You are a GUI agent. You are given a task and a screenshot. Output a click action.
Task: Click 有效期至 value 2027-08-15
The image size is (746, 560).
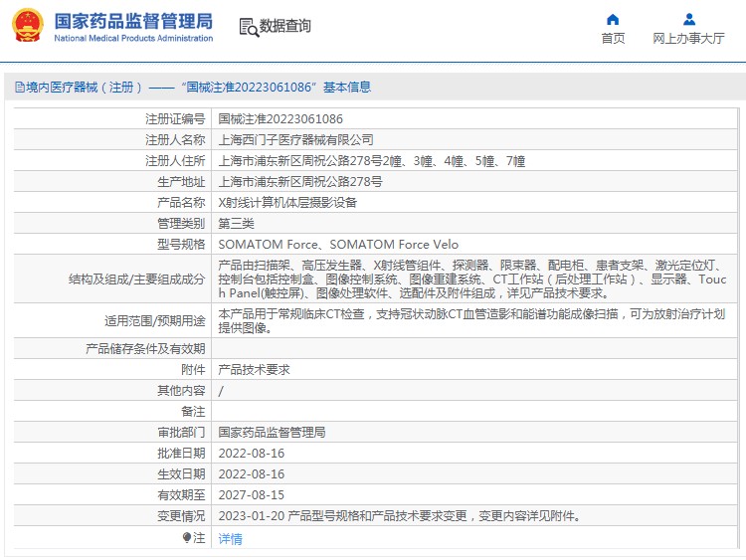tap(252, 494)
